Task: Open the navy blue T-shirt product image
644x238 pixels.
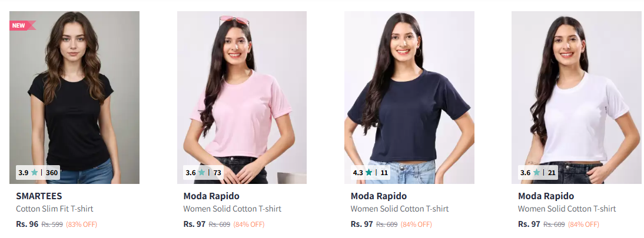Action: pyautogui.click(x=409, y=97)
